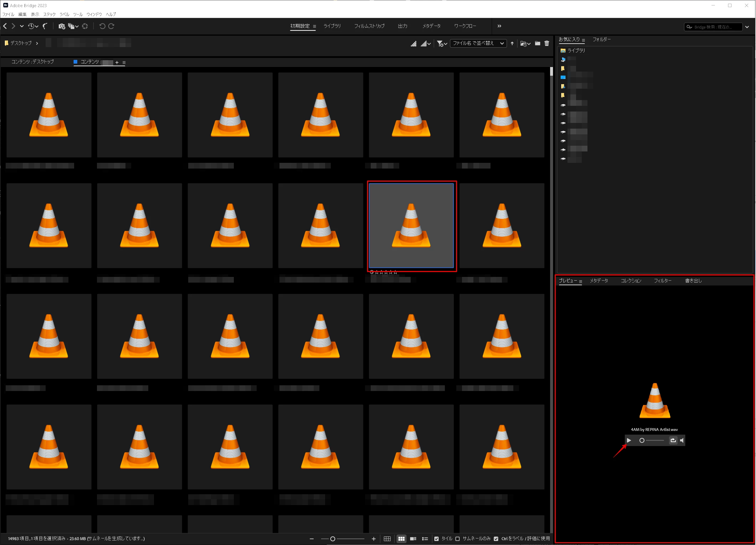Viewport: 756px width, 545px height.
Task: Lock the thumbnail grid
Action: pyautogui.click(x=387, y=539)
